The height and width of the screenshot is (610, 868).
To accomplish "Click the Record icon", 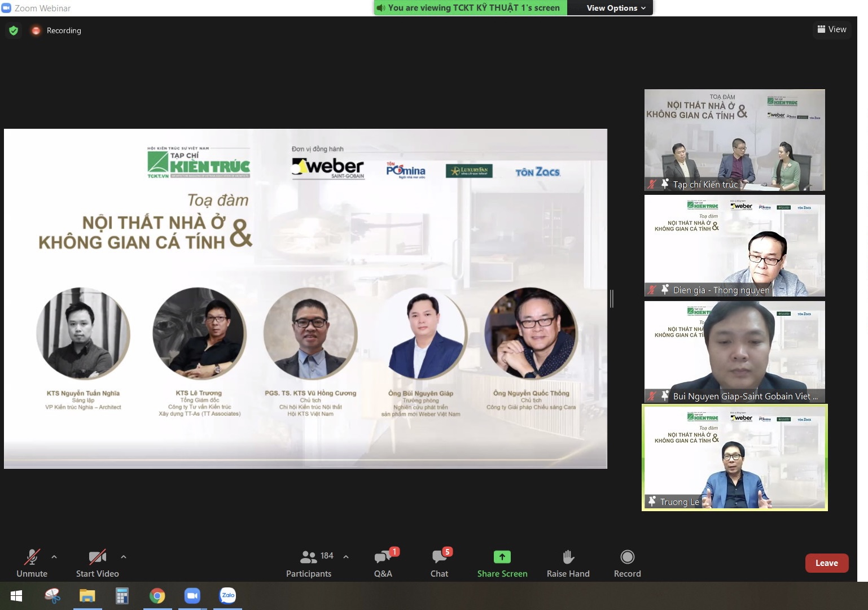I will (627, 557).
